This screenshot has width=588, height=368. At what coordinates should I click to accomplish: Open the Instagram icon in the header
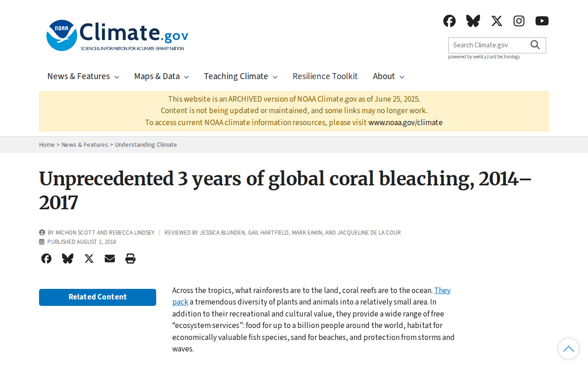pyautogui.click(x=519, y=21)
